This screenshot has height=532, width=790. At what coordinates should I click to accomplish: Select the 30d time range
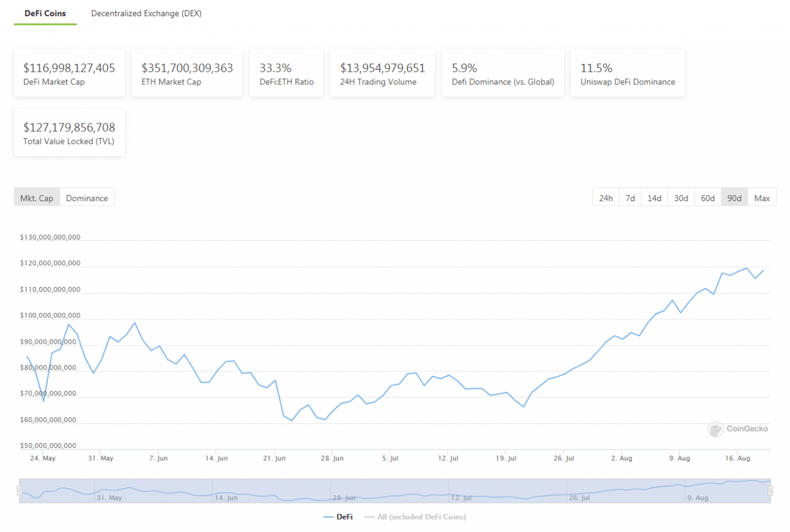681,198
